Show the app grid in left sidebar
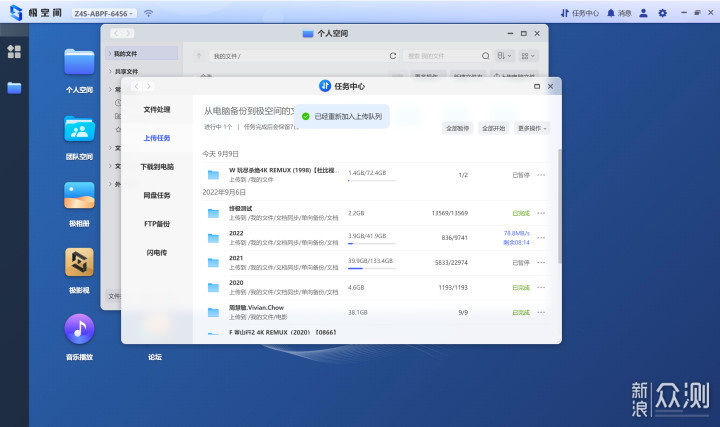The height and width of the screenshot is (427, 720). (x=14, y=51)
